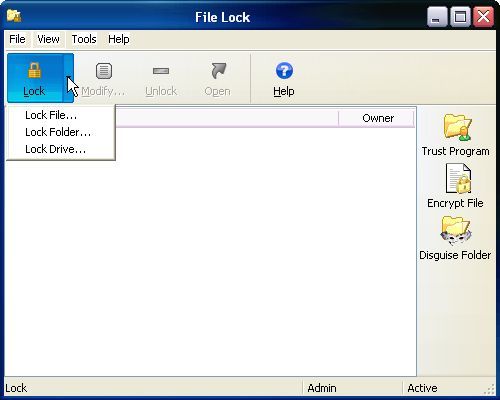Screen dimensions: 500x400
Task: Open the Disguise Folder icon
Action: pyautogui.click(x=456, y=231)
